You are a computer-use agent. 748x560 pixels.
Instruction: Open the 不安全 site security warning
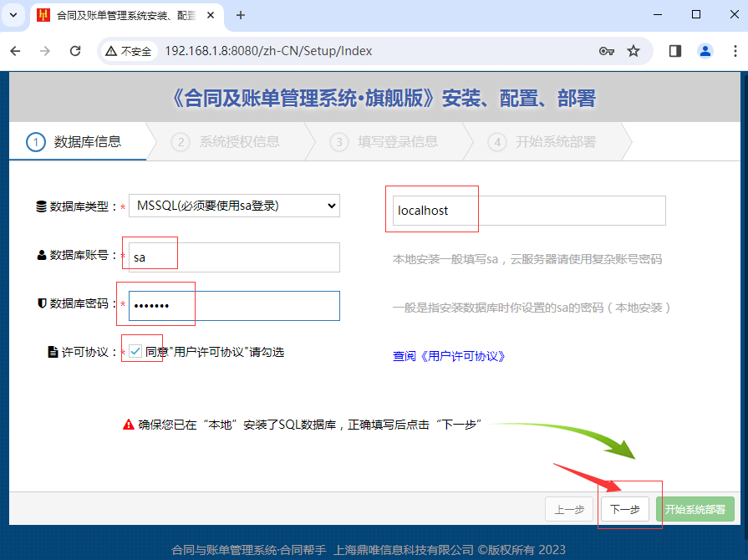click(129, 51)
